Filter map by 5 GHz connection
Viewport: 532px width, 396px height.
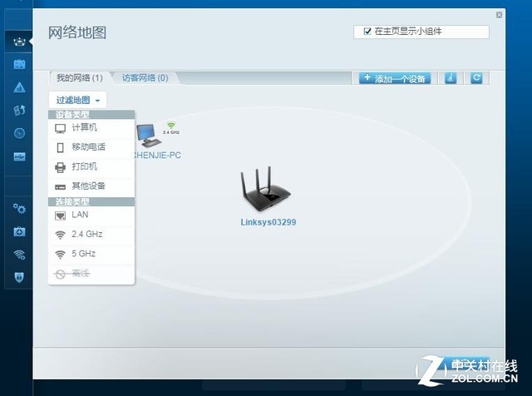91,254
